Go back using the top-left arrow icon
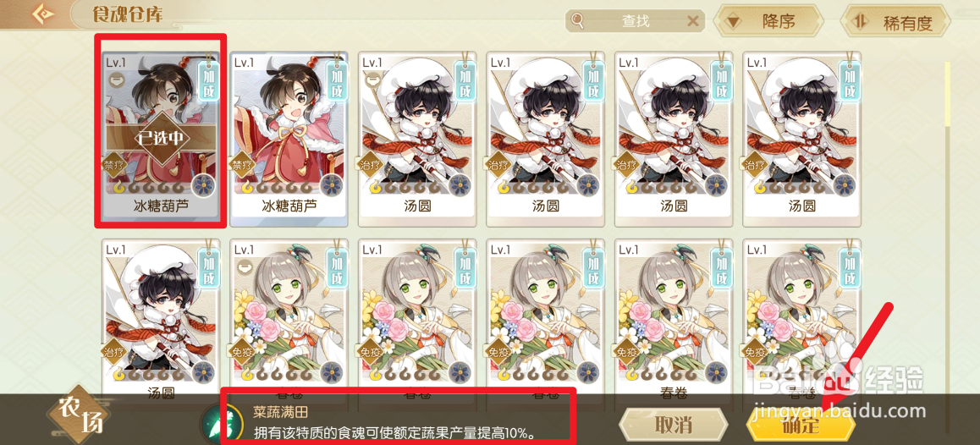The image size is (980, 445). click(x=43, y=12)
